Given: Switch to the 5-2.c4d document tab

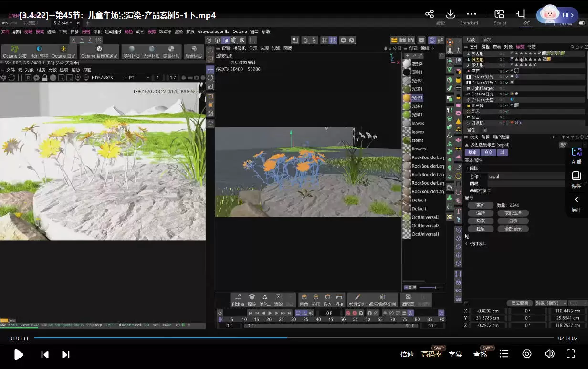Looking at the screenshot, I should click(62, 23).
